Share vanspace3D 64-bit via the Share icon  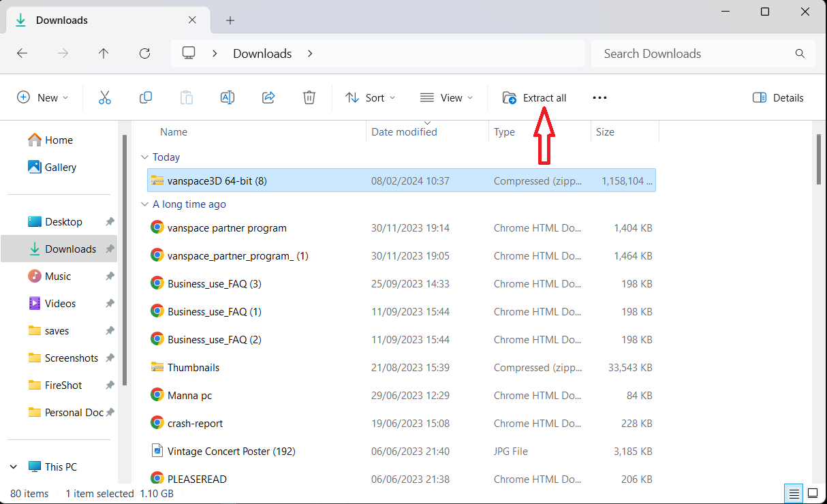pyautogui.click(x=268, y=97)
